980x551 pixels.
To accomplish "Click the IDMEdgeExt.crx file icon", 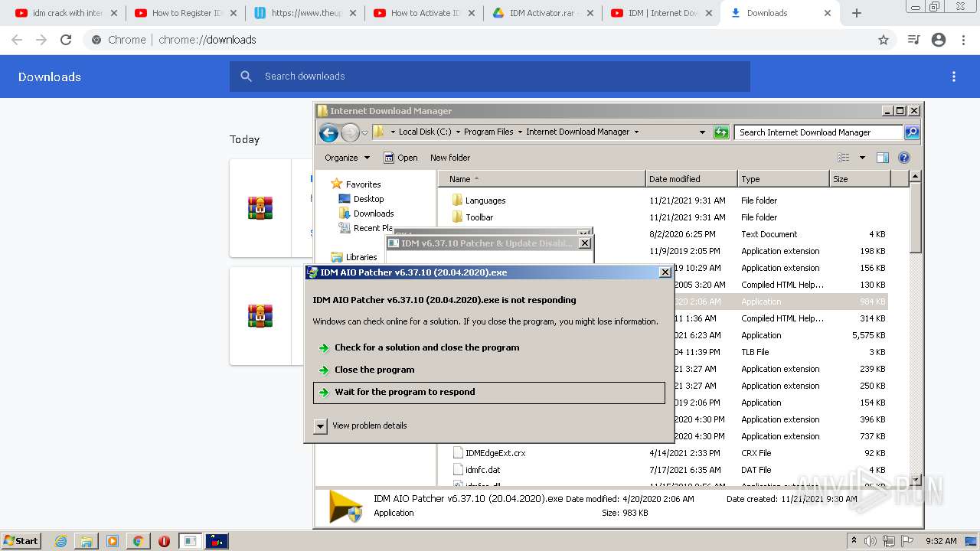I will point(458,453).
